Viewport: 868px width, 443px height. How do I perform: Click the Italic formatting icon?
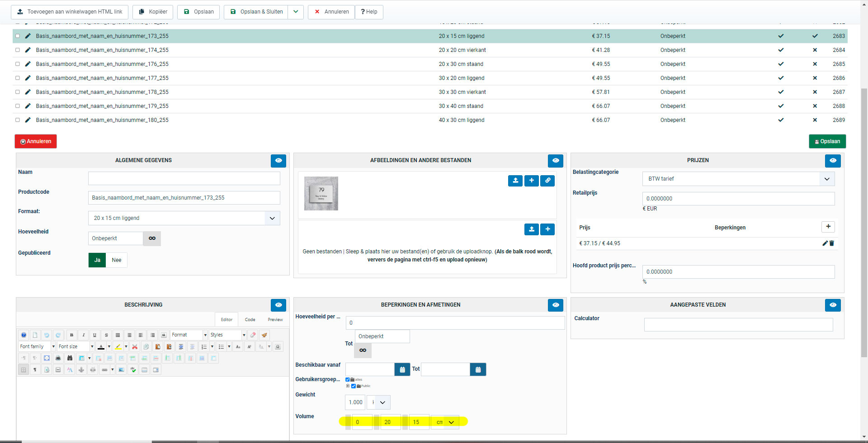[83, 335]
